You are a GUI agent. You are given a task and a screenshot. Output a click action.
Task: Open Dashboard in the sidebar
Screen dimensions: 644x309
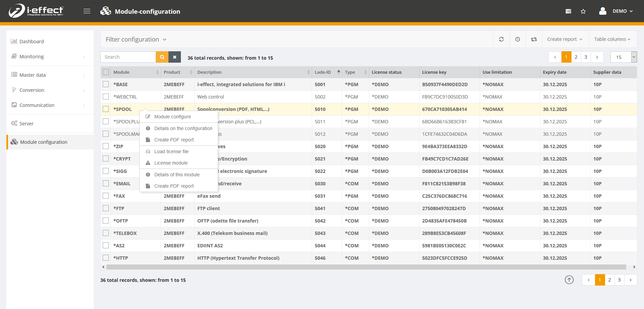pos(32,42)
